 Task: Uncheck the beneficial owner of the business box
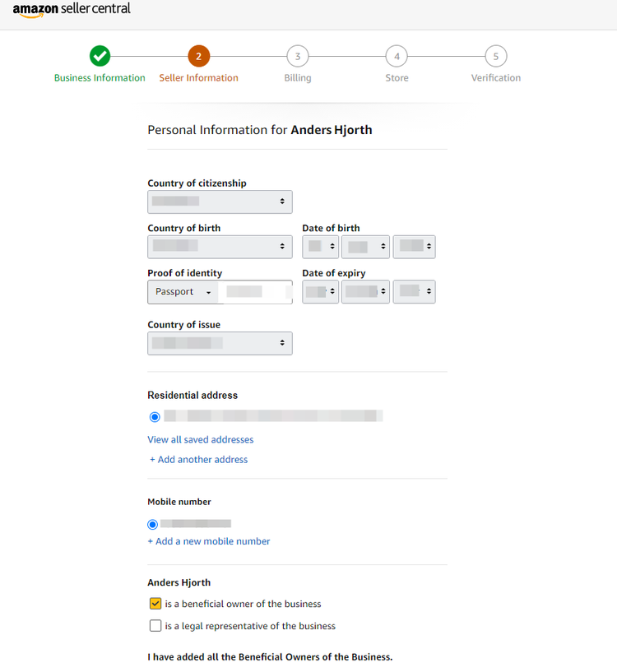(155, 604)
